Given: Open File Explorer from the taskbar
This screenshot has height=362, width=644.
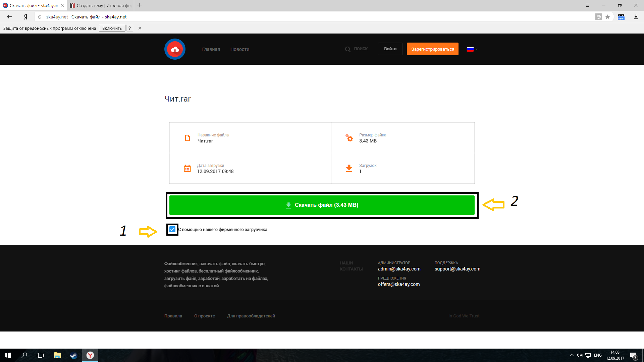Looking at the screenshot, I should tap(57, 355).
